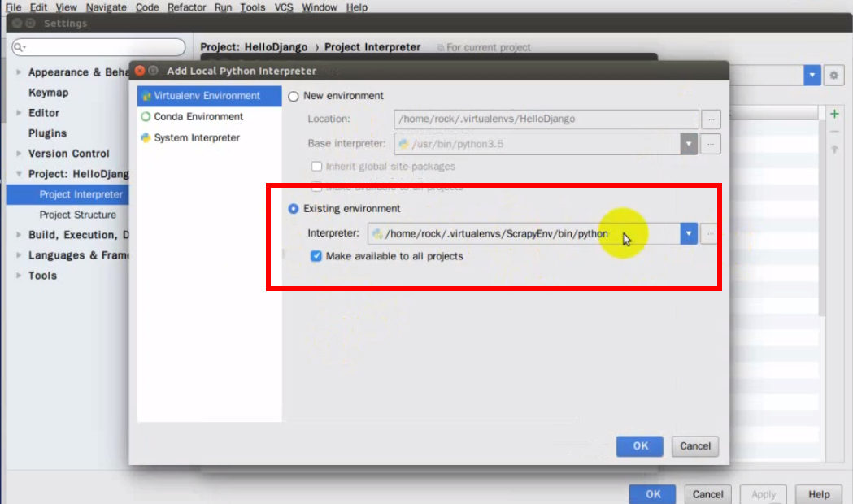The height and width of the screenshot is (504, 853).
Task: Open the Tools menu
Action: click(x=253, y=7)
